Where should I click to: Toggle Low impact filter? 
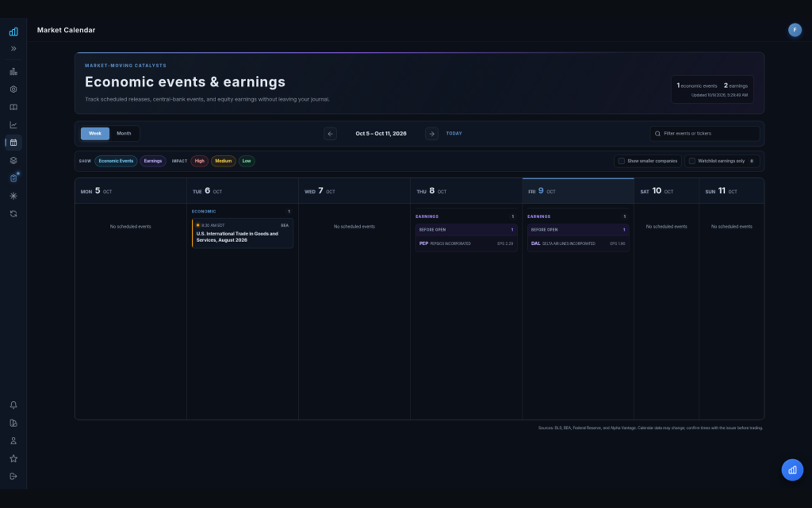246,161
